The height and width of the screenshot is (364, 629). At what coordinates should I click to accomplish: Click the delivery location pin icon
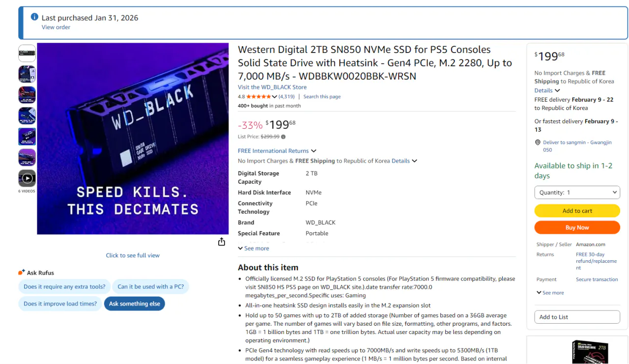point(538,142)
